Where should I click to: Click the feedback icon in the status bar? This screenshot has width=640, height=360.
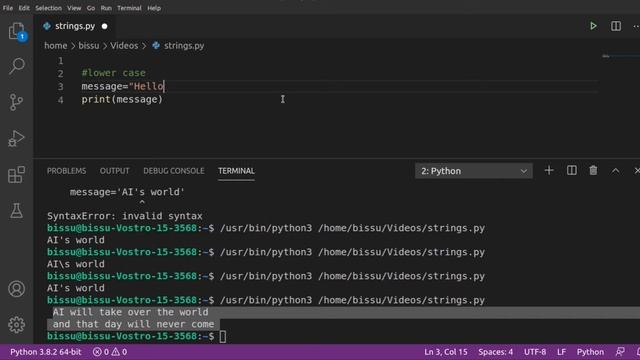(x=620, y=351)
